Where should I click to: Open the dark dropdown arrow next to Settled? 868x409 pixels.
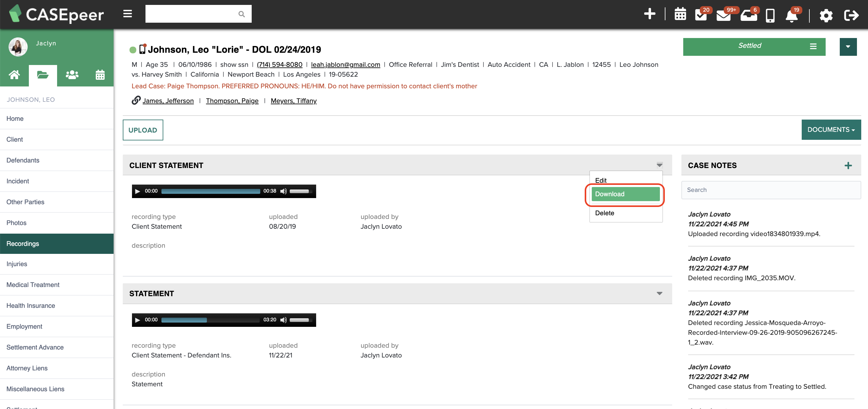click(847, 47)
